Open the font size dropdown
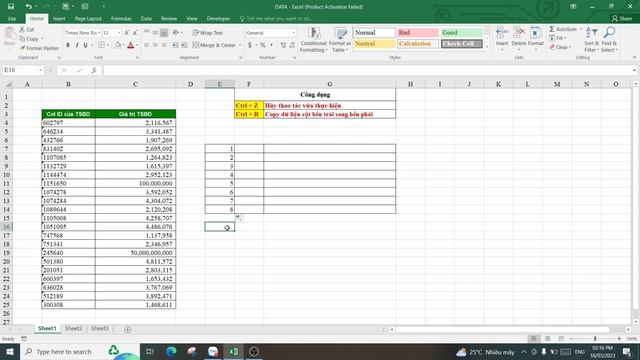 point(119,33)
